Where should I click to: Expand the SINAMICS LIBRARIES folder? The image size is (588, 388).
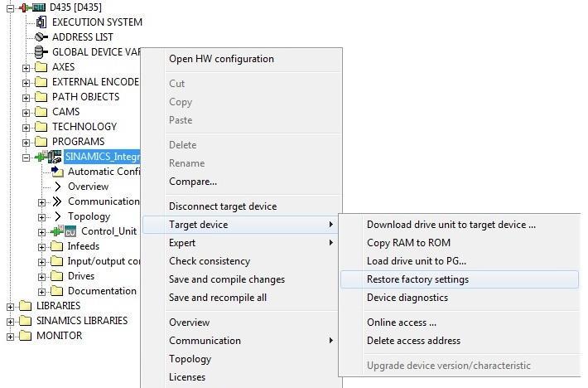pos(10,322)
